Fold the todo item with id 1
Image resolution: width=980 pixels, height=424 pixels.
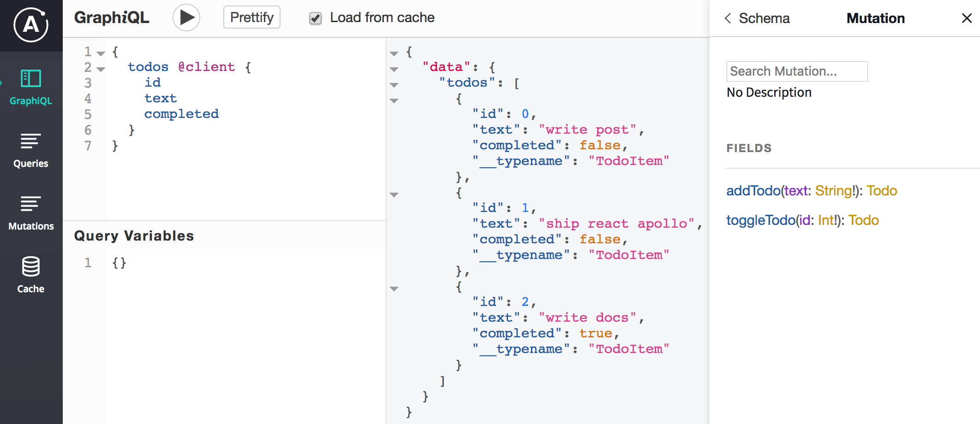(394, 194)
